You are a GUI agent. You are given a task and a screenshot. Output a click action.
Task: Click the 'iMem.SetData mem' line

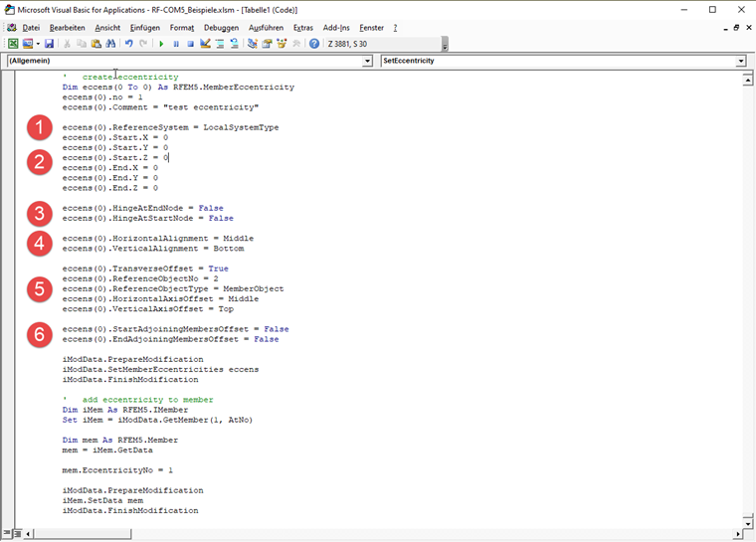(x=102, y=500)
